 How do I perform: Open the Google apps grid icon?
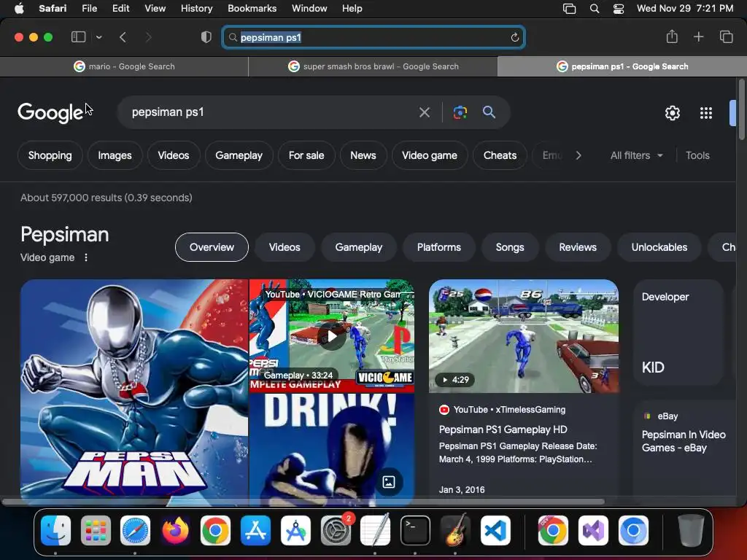[706, 113]
